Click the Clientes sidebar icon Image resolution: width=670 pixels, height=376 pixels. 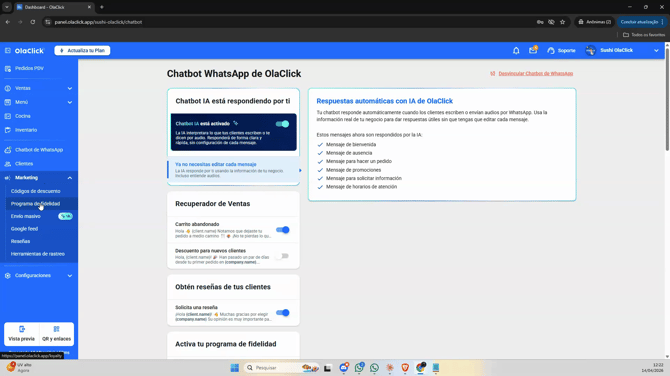[8, 164]
